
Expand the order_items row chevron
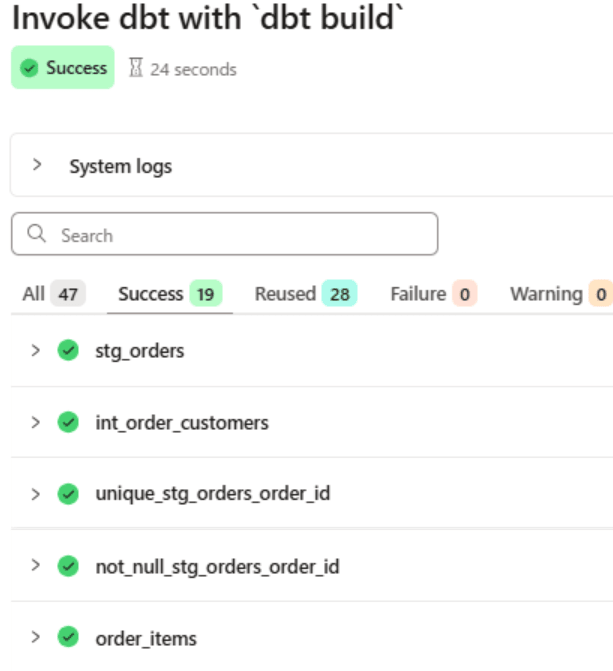tap(36, 637)
